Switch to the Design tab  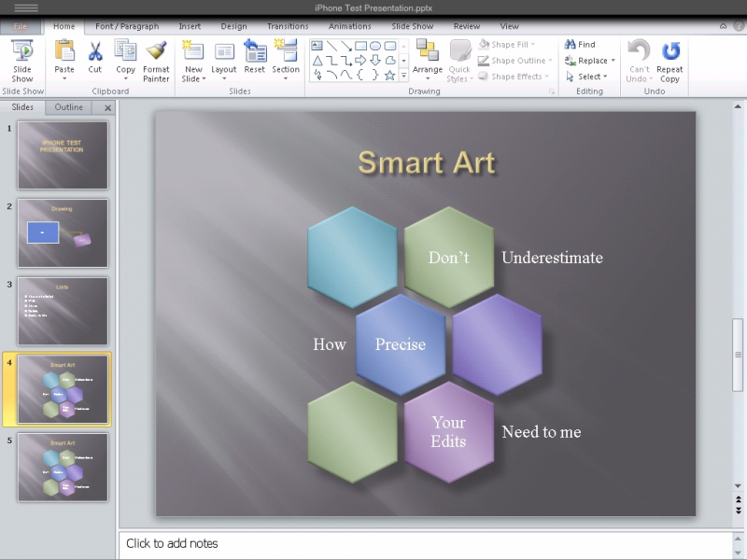coord(233,26)
